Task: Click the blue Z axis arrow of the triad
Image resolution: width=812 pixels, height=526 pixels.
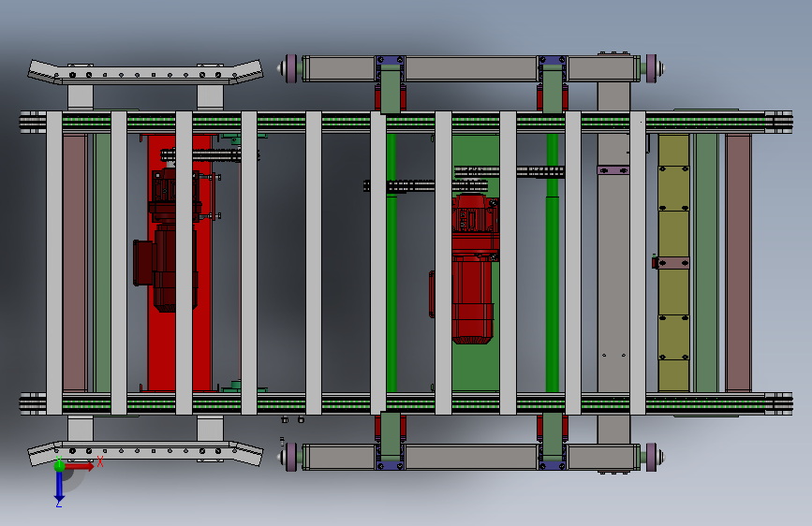Action: pos(59,486)
